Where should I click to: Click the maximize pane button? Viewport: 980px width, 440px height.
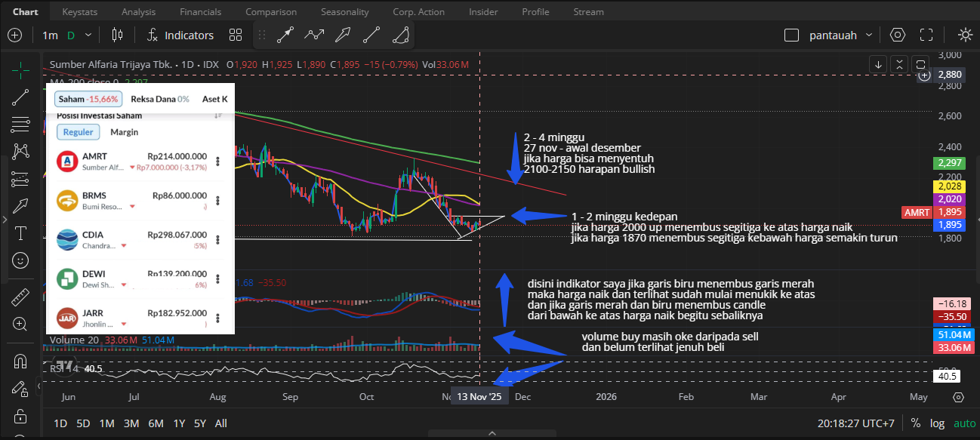point(920,65)
